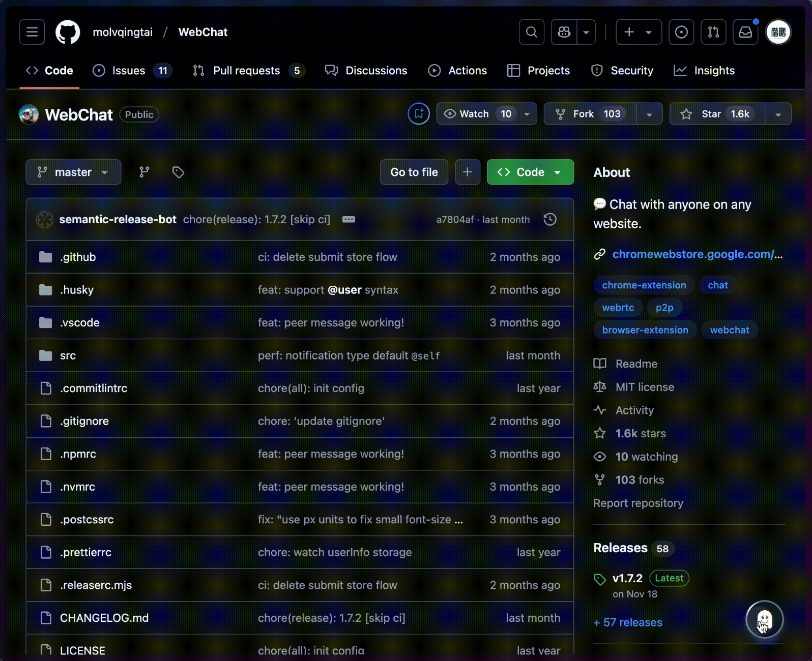The height and width of the screenshot is (661, 812).
Task: Open the Pull requests tab
Action: pyautogui.click(x=249, y=71)
